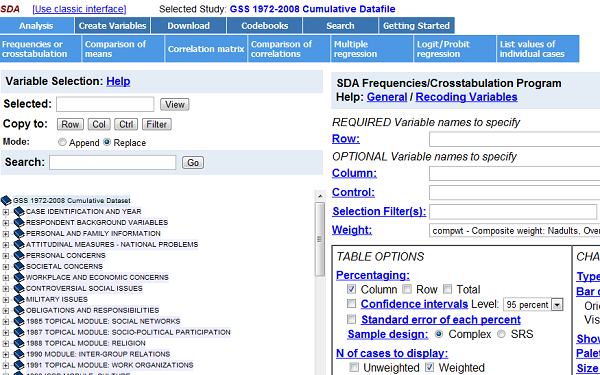
Task: Open Logit/Probit regression analysis
Action: tap(455, 49)
